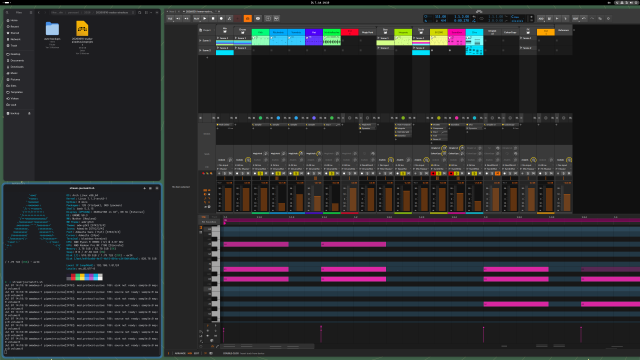Select the blue folder in Files window

tap(52, 29)
